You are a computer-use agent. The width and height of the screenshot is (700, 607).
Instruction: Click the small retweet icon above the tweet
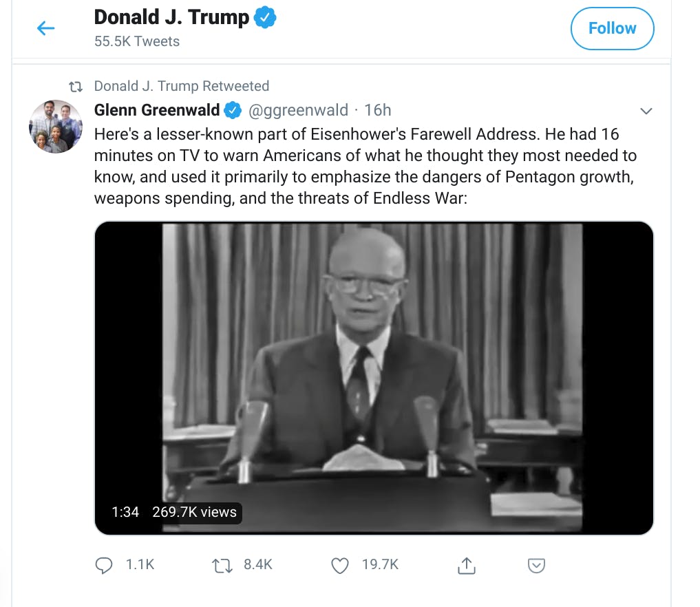tap(76, 86)
